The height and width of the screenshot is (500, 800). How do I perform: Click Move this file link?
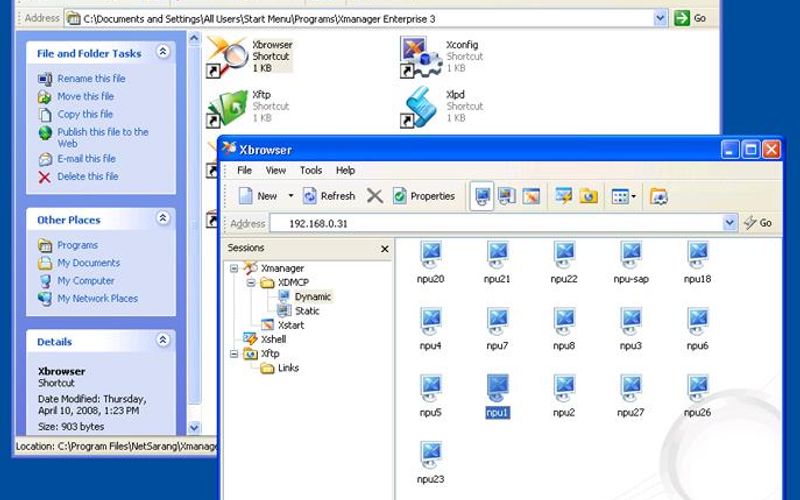point(85,96)
